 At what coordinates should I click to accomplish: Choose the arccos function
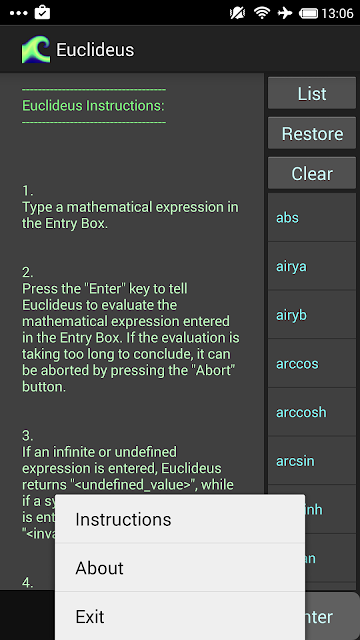coord(312,363)
